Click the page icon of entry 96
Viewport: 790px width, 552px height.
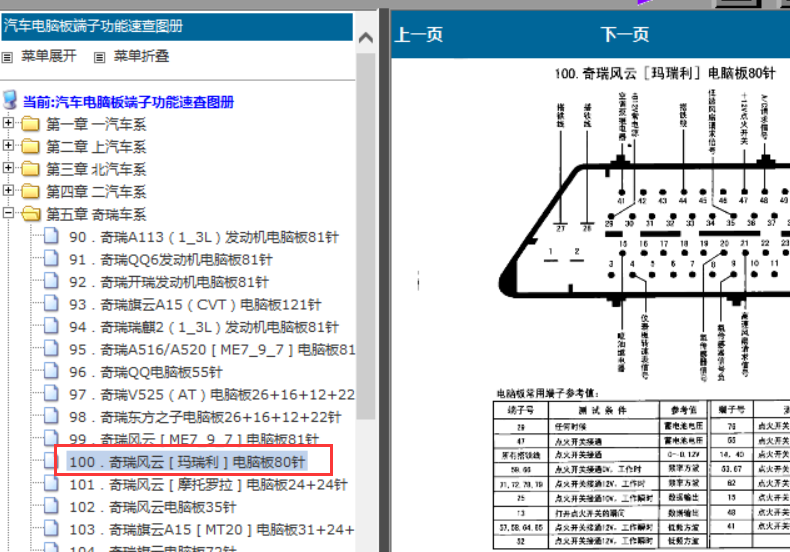pos(51,371)
